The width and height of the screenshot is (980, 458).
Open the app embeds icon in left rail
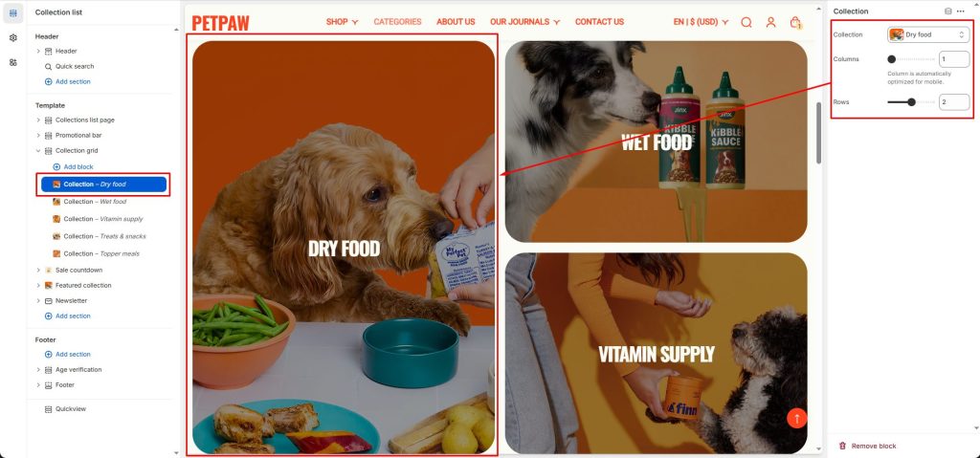[13, 62]
